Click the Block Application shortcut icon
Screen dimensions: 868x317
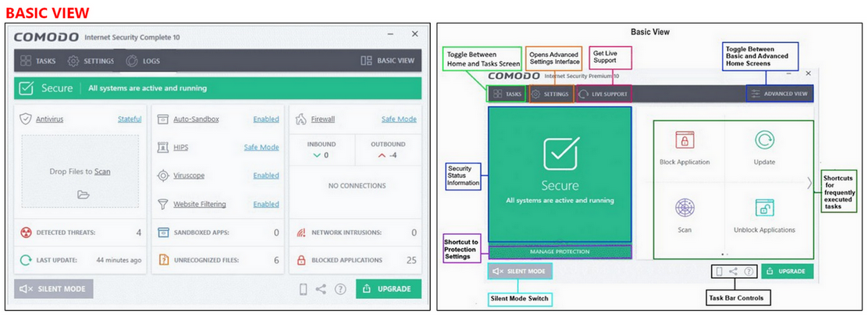pos(685,140)
